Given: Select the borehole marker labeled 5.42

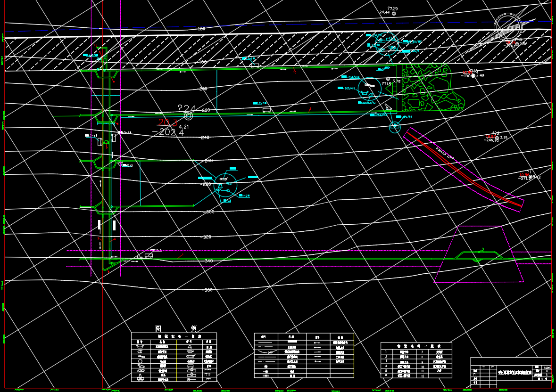Looking at the screenshot, I should [531, 177].
